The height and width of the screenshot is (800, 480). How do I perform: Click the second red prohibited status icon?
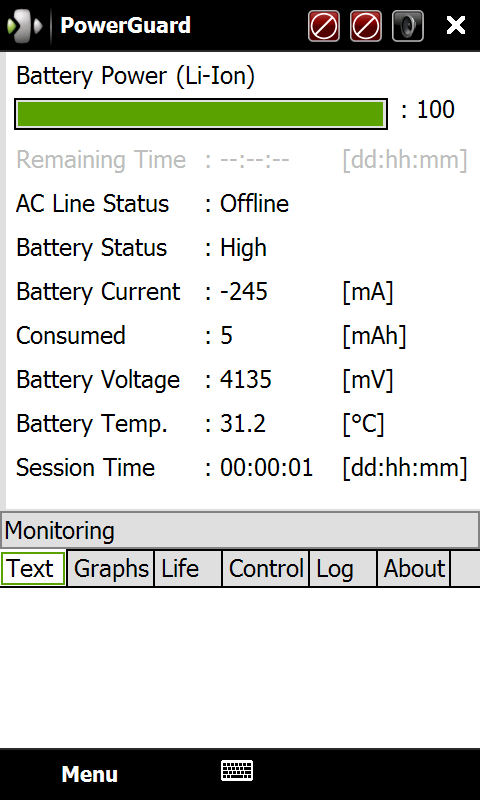pos(366,26)
